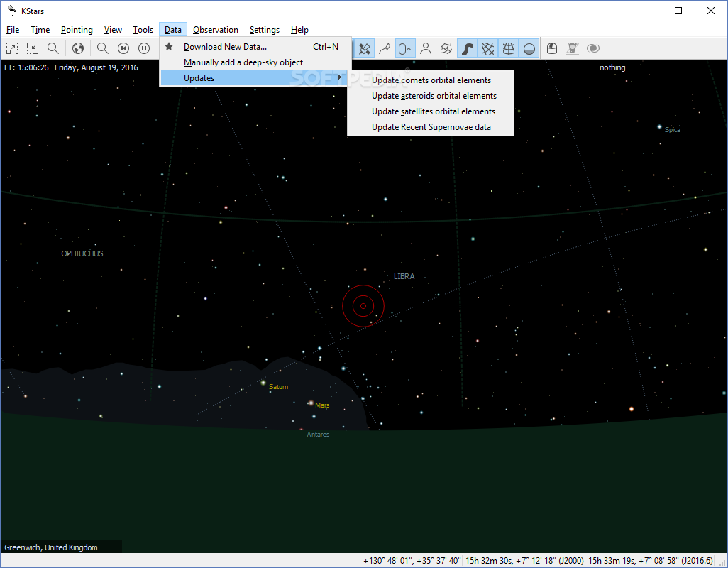Click the Az/Alt coordinates '+130° 48' 01"' in status bar
728x568 pixels.
coord(388,561)
